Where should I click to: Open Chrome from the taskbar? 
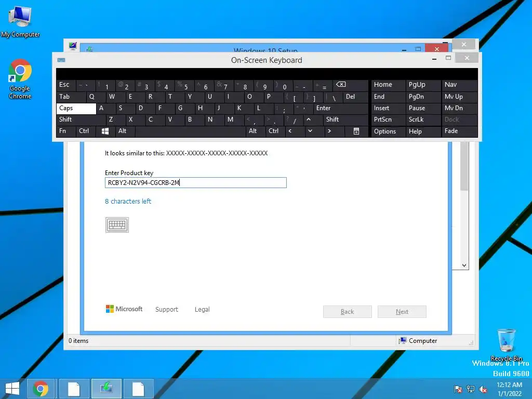[x=41, y=389]
